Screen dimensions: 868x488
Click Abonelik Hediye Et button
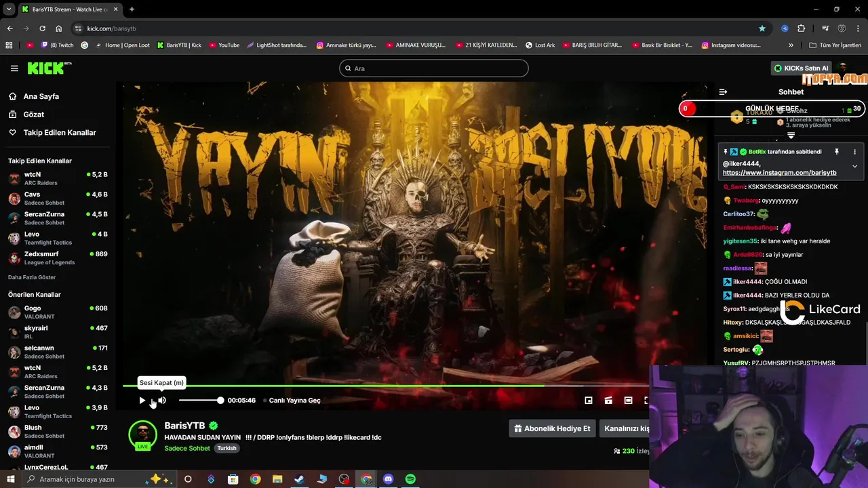tap(552, 428)
